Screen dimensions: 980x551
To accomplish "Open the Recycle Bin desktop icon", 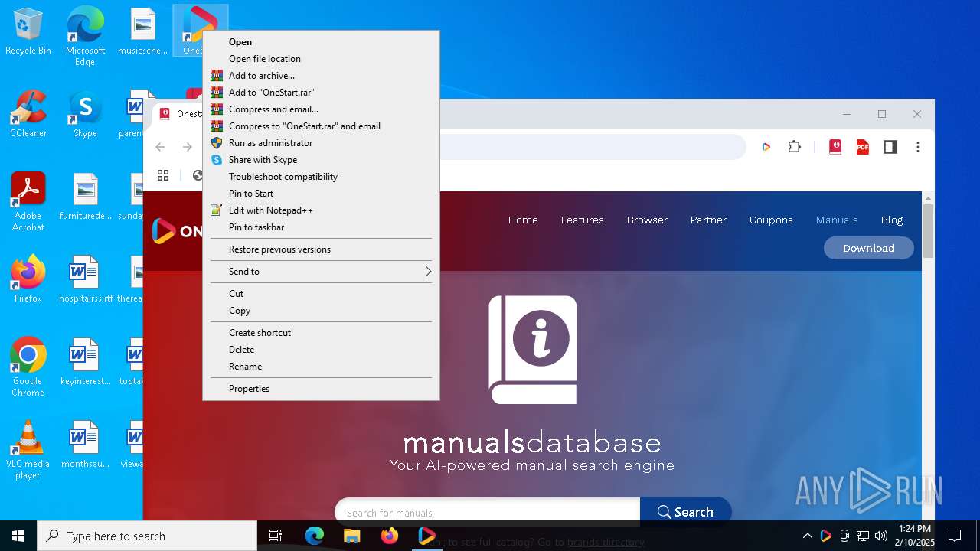I will 28,31.
